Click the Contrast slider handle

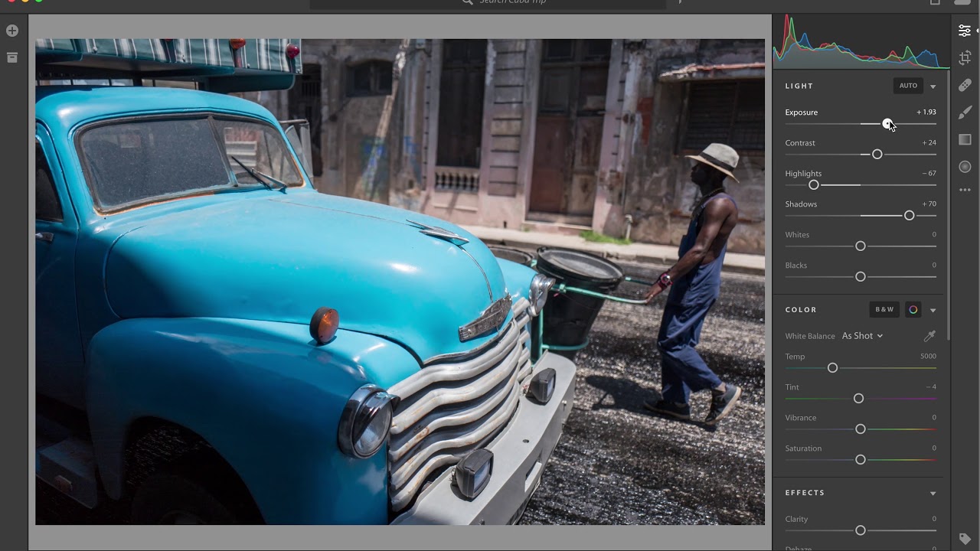click(x=877, y=155)
